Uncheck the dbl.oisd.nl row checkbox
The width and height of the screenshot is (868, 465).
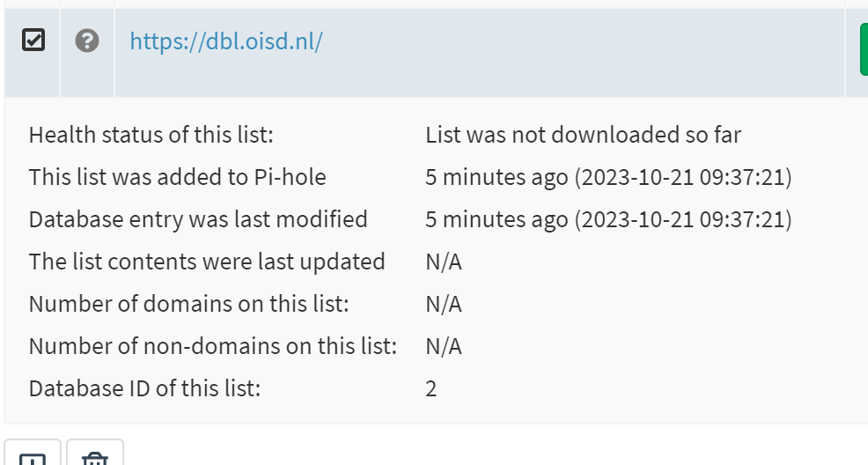tap(33, 41)
